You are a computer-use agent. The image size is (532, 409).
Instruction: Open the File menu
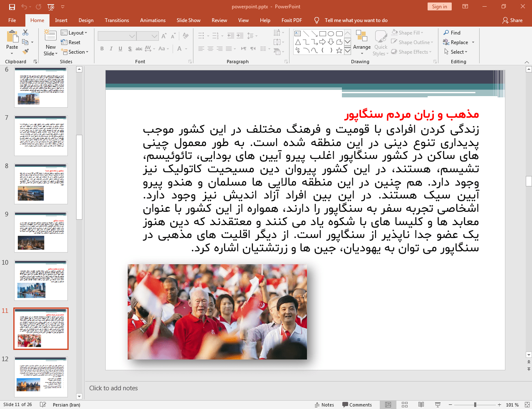12,20
